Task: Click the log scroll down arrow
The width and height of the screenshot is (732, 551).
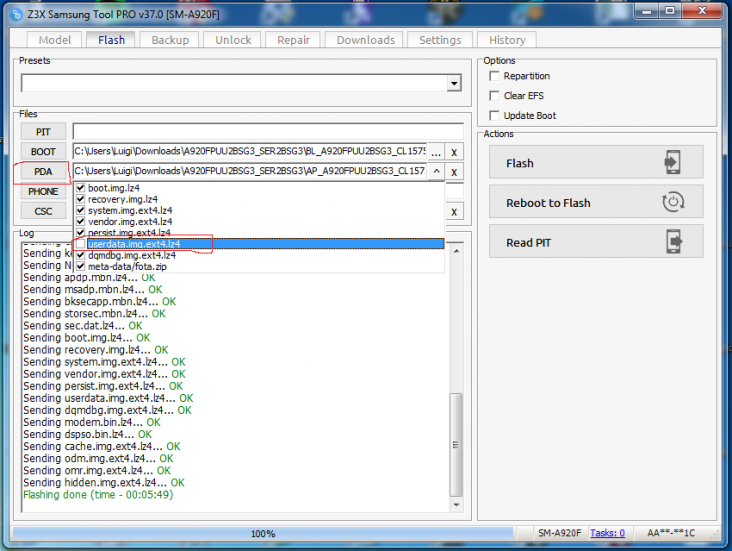Action: click(x=456, y=504)
